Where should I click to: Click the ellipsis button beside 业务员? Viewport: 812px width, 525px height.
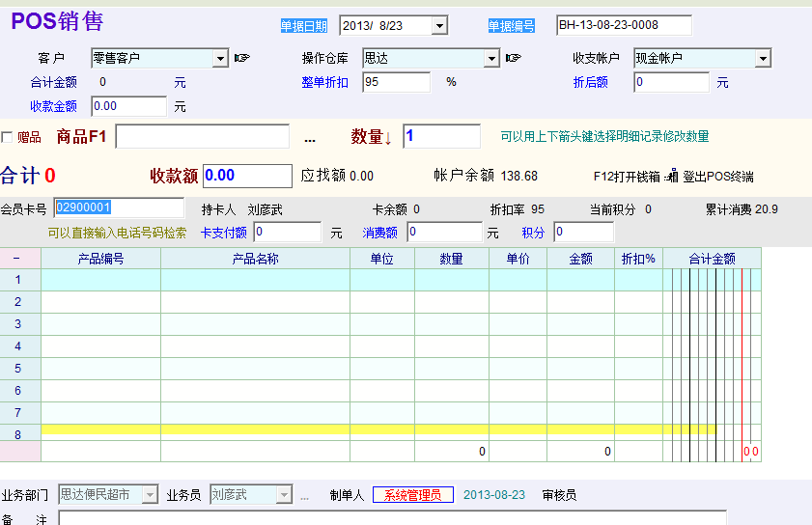pos(305,495)
